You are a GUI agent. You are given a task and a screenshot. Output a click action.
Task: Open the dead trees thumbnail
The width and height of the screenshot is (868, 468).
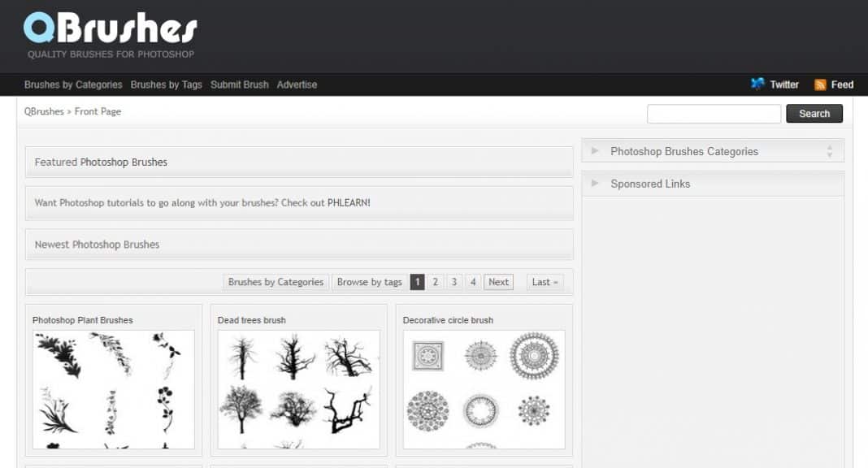[299, 389]
